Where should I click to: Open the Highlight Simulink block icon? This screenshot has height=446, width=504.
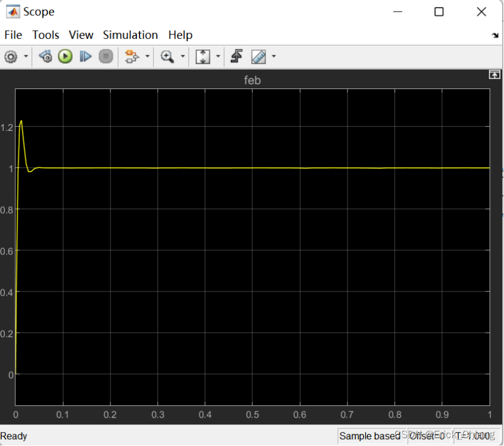point(132,56)
